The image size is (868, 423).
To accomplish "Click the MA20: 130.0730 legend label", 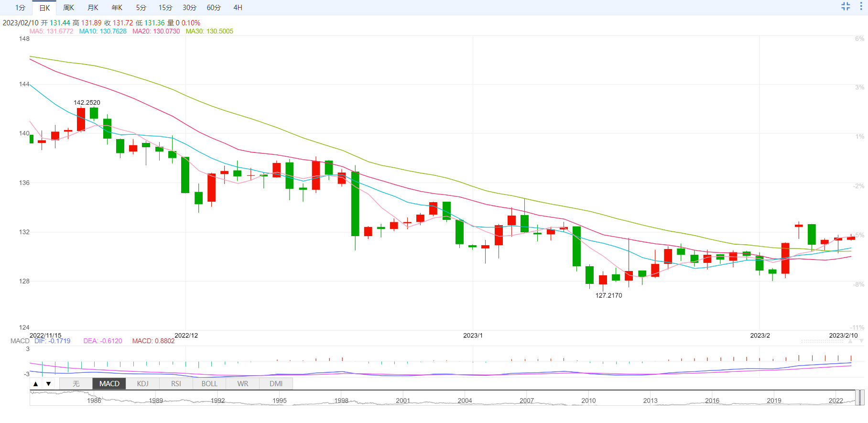I will tap(156, 31).
